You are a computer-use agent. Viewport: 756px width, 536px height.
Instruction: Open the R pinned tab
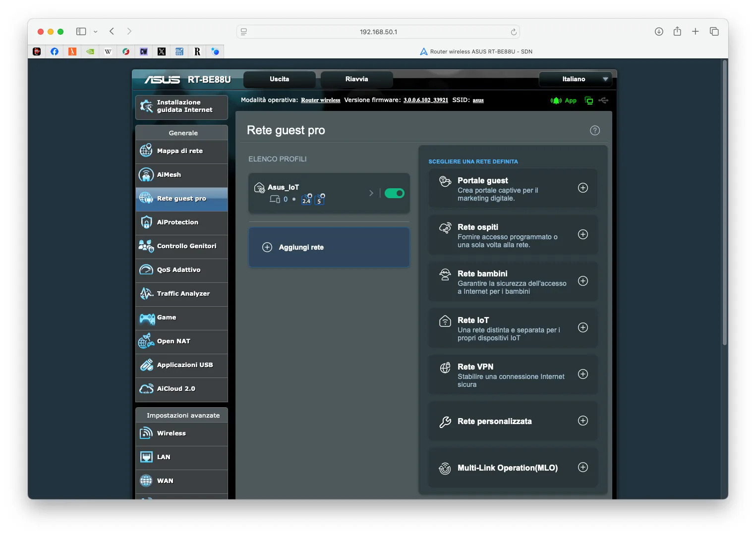point(197,52)
